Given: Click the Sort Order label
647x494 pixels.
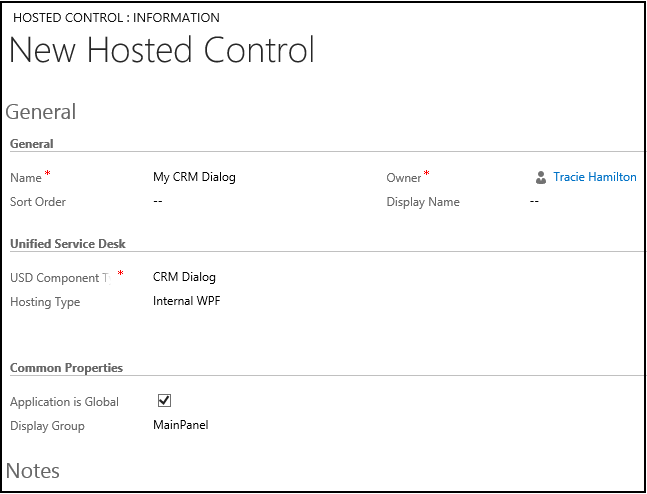Looking at the screenshot, I should [38, 202].
